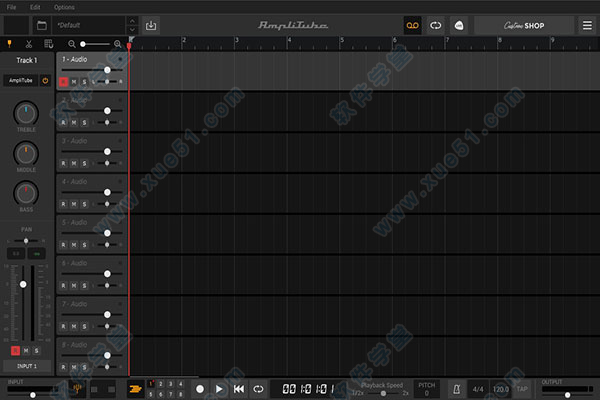
Task: Toggle loop in the transport
Action: coord(258,389)
